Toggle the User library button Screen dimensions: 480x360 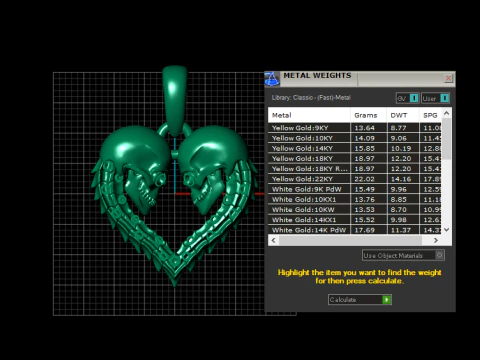point(435,98)
